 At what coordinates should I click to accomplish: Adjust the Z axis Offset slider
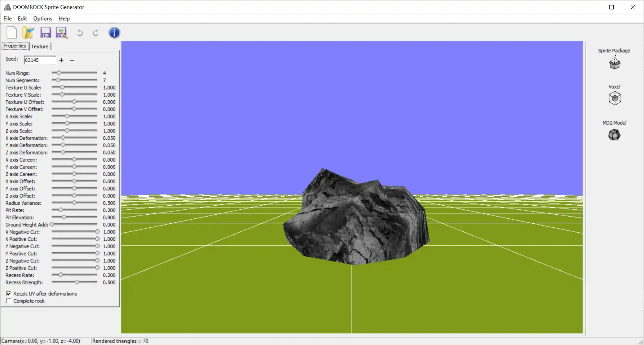(74, 196)
